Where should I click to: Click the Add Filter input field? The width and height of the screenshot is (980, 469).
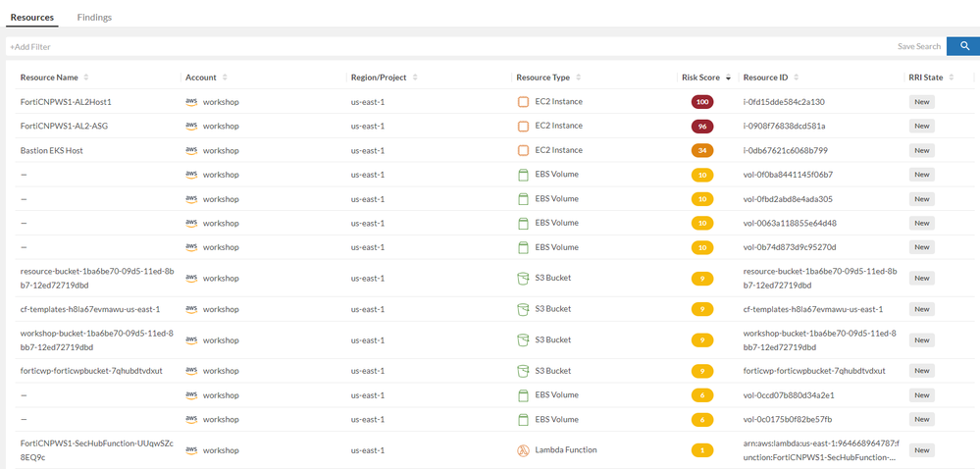tap(392, 46)
